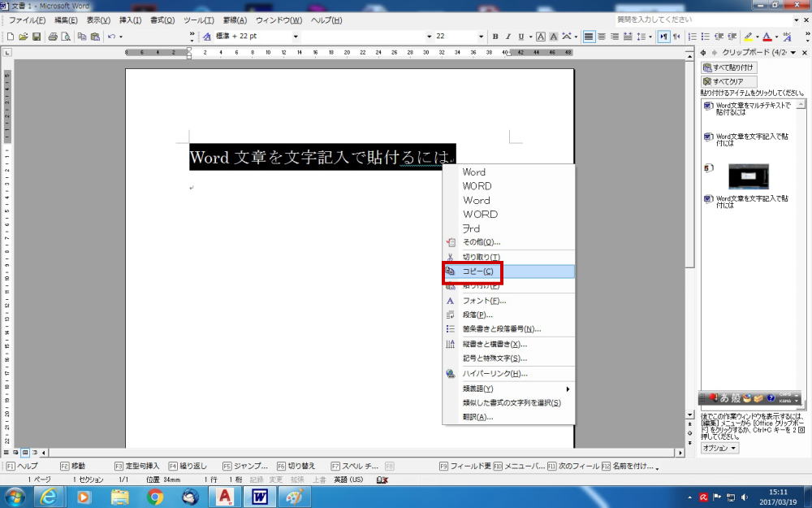Increase the paragraph indent

click(732, 37)
